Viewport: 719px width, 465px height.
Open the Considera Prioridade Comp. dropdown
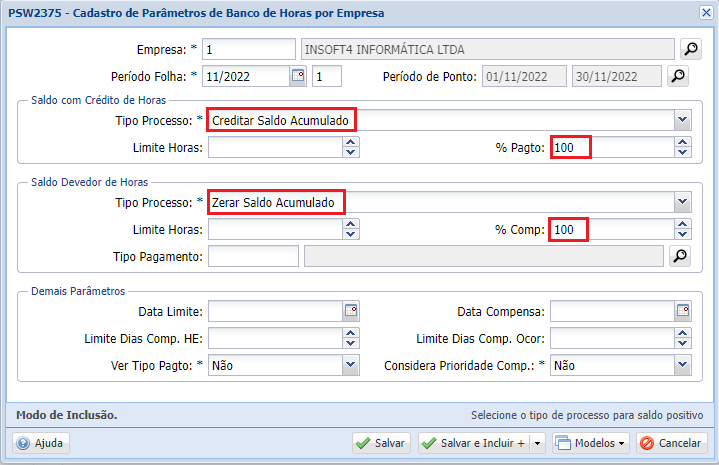point(682,365)
